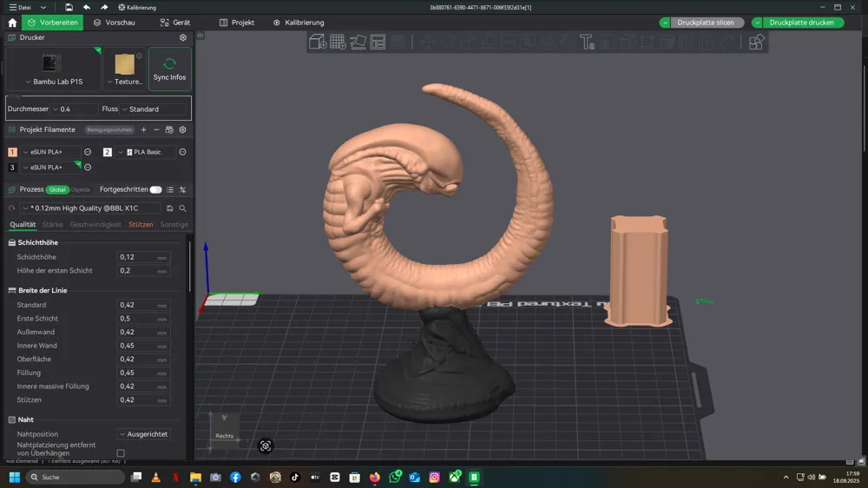
Task: Click Erste Schicht 0,5 width field
Action: point(143,319)
